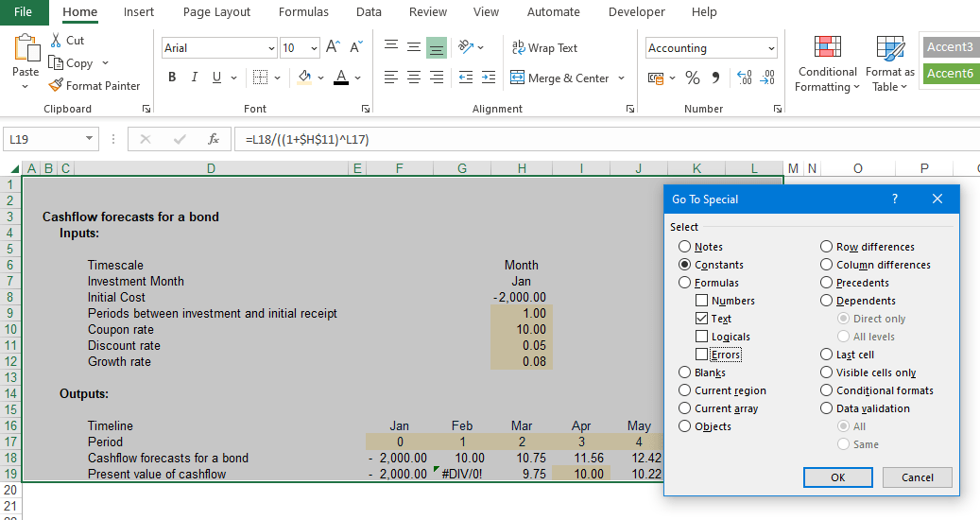Click Cancel in Go To Special dialog

point(917,477)
